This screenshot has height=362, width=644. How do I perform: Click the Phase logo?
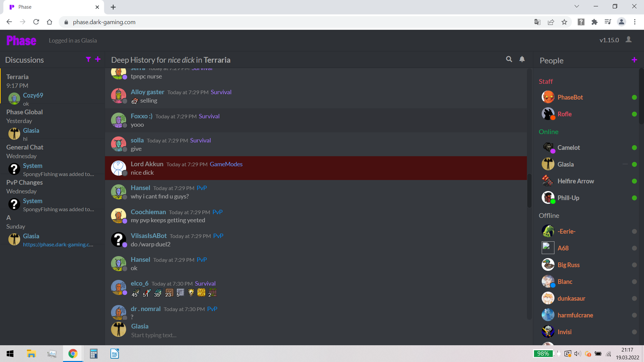click(21, 41)
